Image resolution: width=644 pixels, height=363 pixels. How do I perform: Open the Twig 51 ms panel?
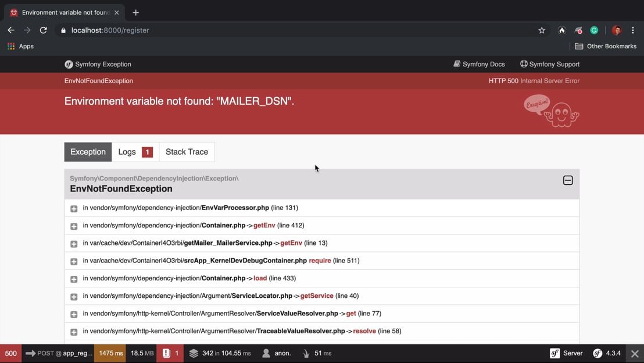[317, 353]
